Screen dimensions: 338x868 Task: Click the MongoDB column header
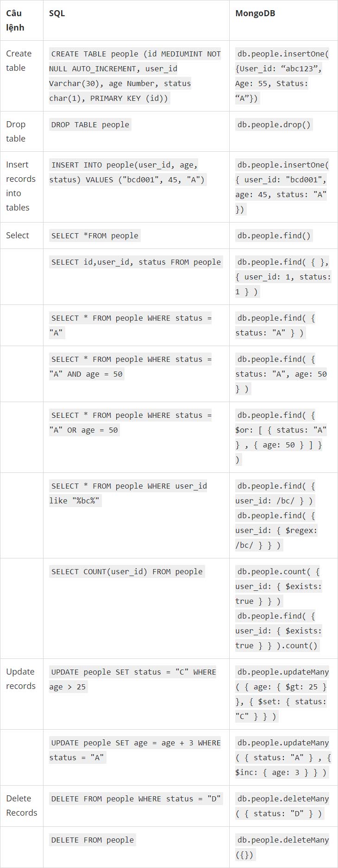255,13
